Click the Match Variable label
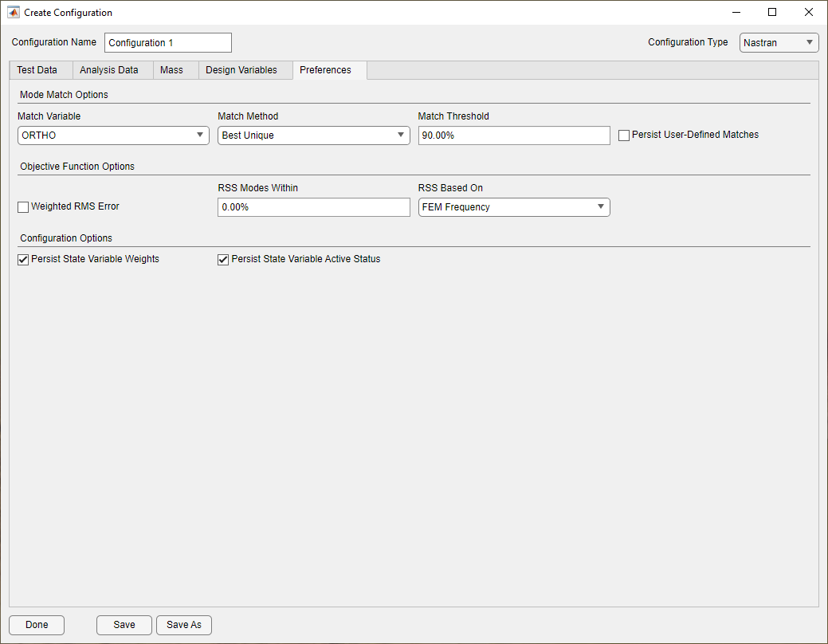This screenshot has width=828, height=644. pos(49,116)
